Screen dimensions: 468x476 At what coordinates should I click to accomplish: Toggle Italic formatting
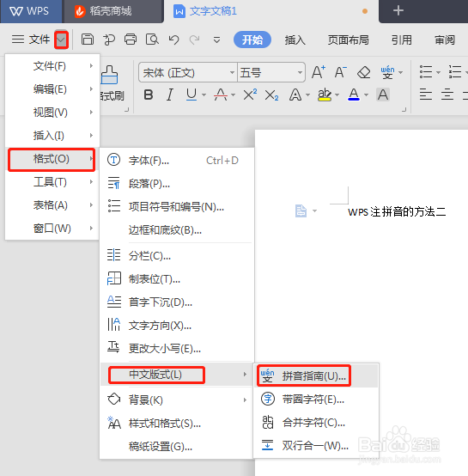point(170,95)
